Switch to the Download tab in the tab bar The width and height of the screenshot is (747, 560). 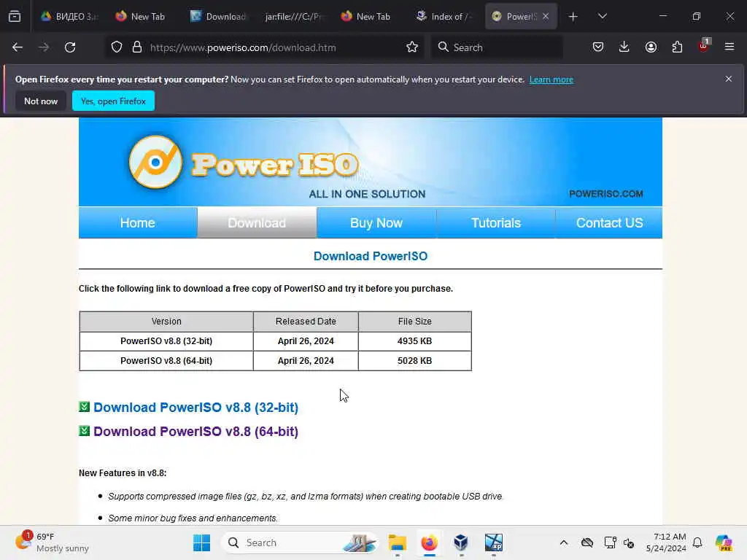click(219, 17)
